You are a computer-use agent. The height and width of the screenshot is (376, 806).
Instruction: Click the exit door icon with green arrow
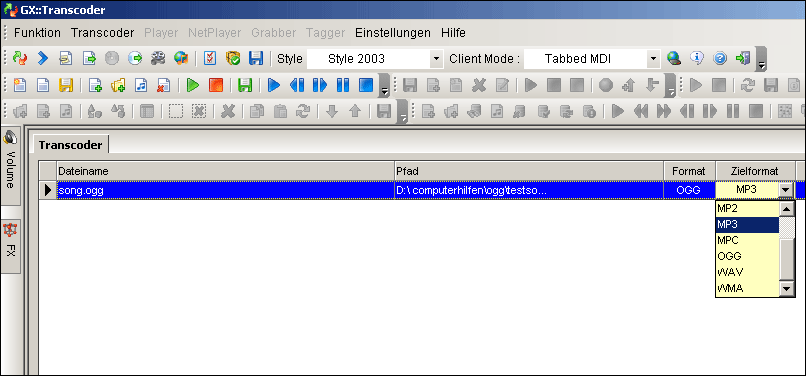pos(743,59)
